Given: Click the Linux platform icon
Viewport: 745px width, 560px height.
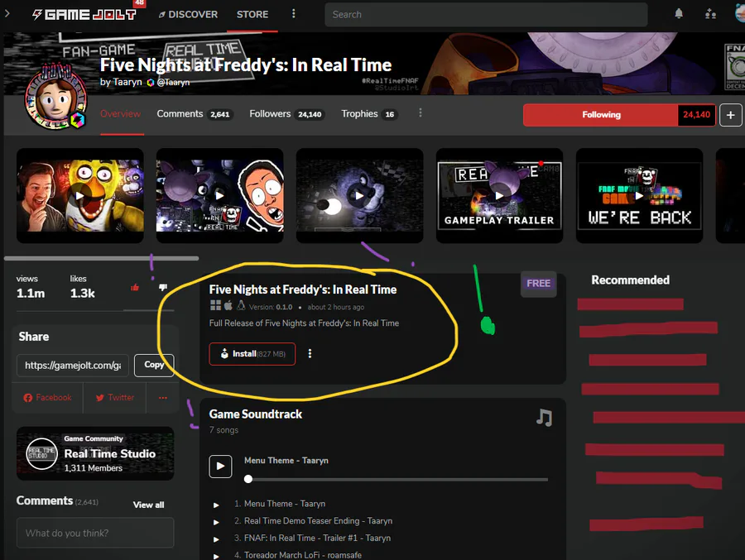Looking at the screenshot, I should click(241, 305).
